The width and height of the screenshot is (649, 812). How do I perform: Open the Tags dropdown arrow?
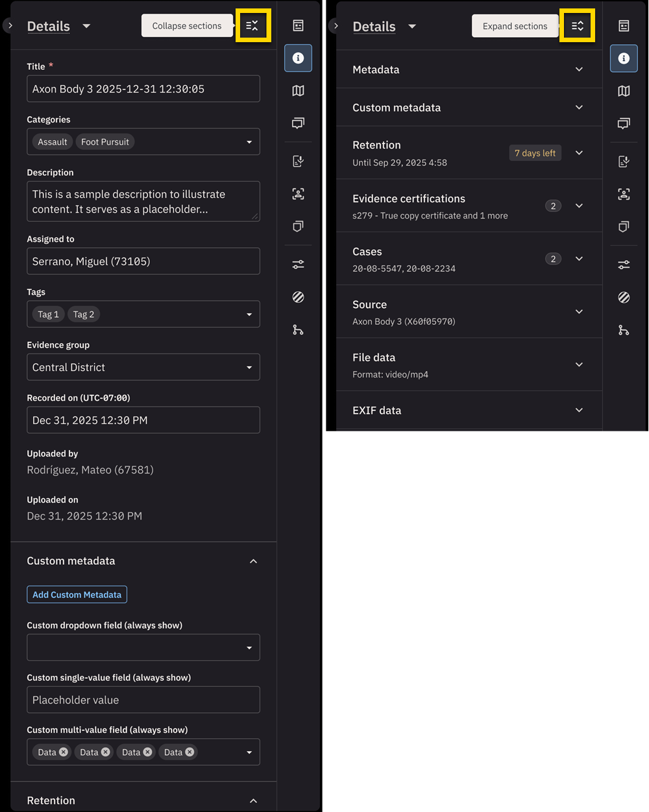click(249, 315)
